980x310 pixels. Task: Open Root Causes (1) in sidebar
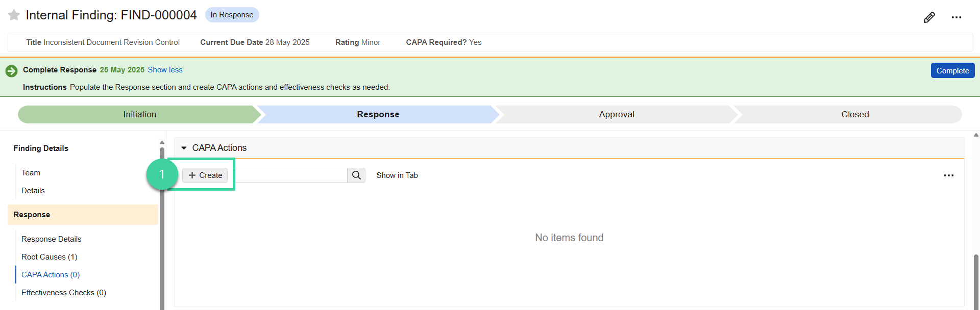[50, 257]
